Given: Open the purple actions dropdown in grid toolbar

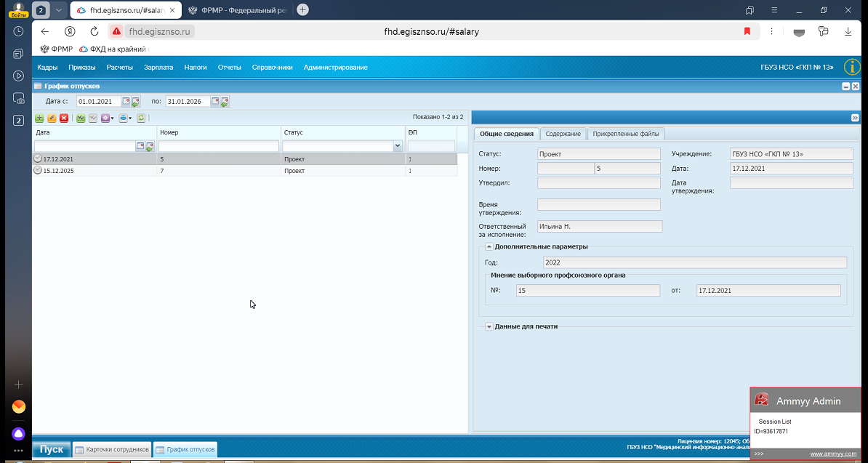Looking at the screenshot, I should 108,118.
